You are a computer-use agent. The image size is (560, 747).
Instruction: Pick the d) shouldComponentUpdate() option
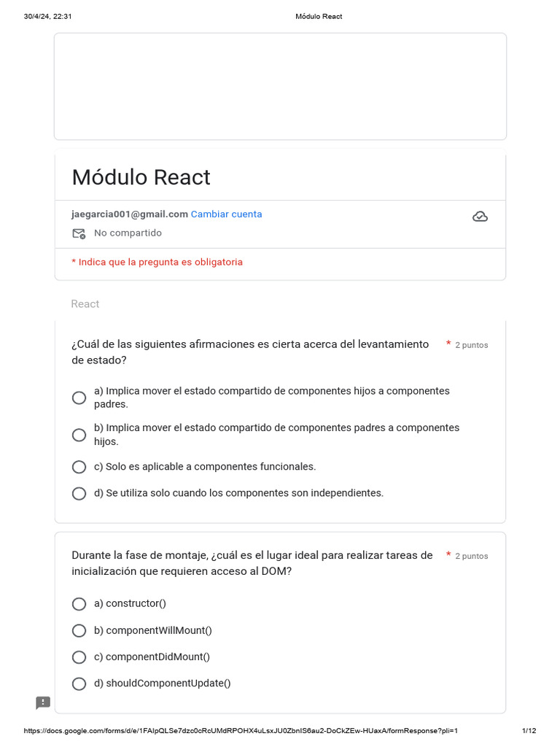79,684
